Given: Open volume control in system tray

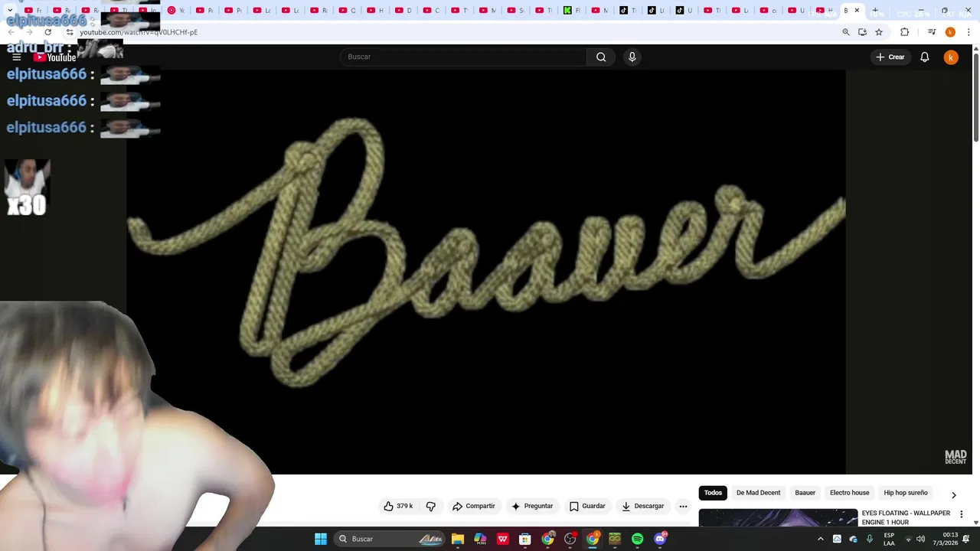Looking at the screenshot, I should 921,539.
